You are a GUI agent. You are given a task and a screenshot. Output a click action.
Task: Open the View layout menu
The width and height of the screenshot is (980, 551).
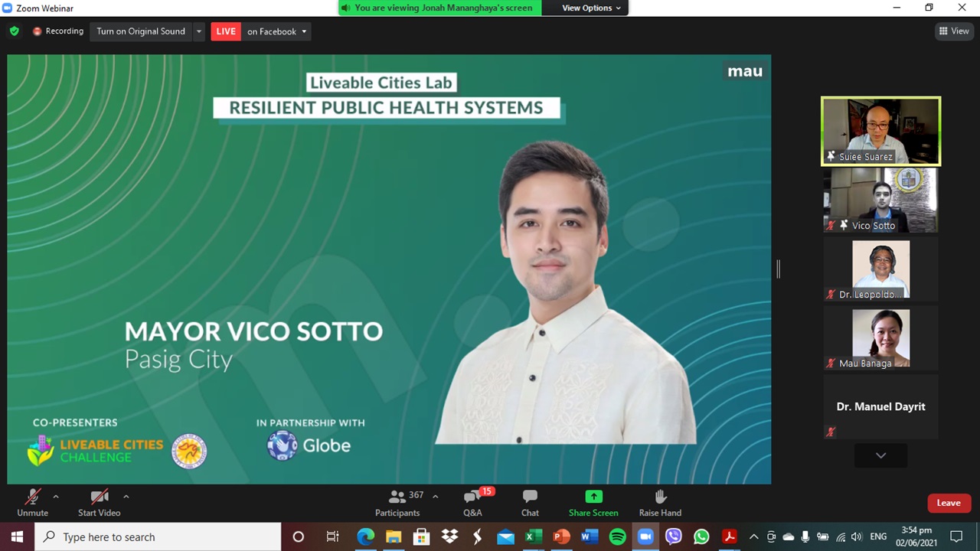click(x=954, y=31)
